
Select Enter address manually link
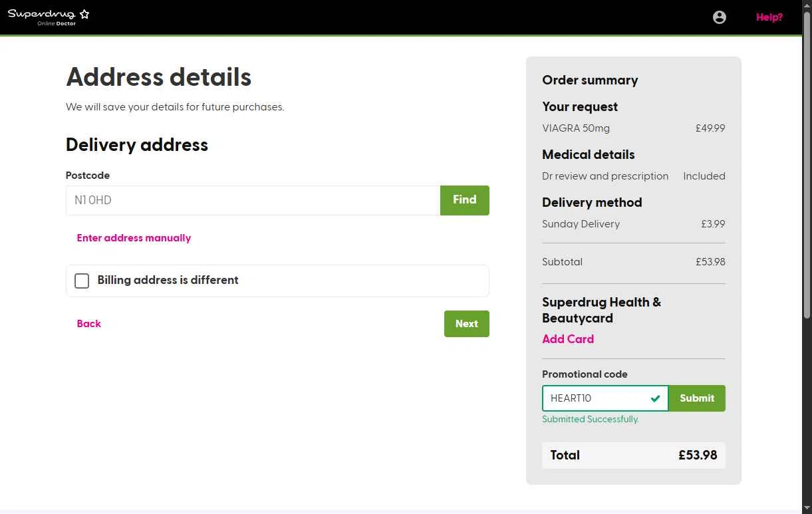tap(134, 238)
